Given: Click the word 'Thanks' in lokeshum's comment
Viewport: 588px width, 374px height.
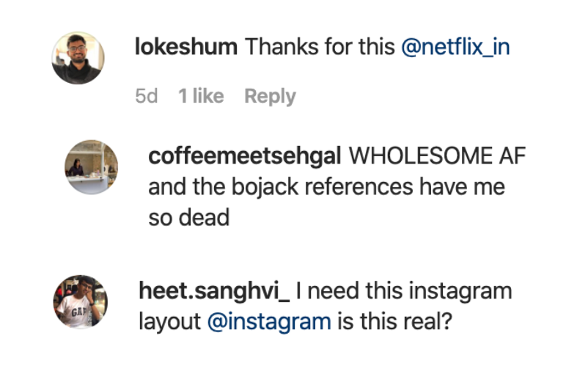Looking at the screenshot, I should coord(276,48).
